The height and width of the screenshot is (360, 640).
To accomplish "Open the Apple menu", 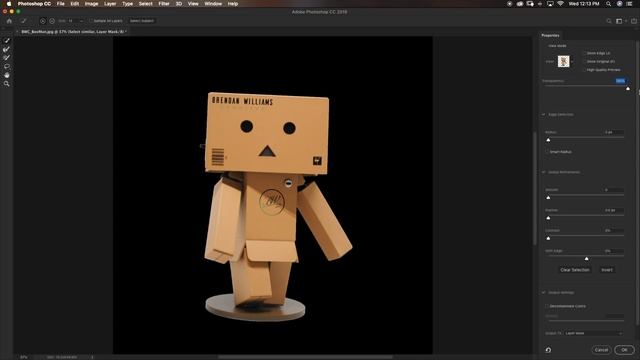I will pos(9,4).
